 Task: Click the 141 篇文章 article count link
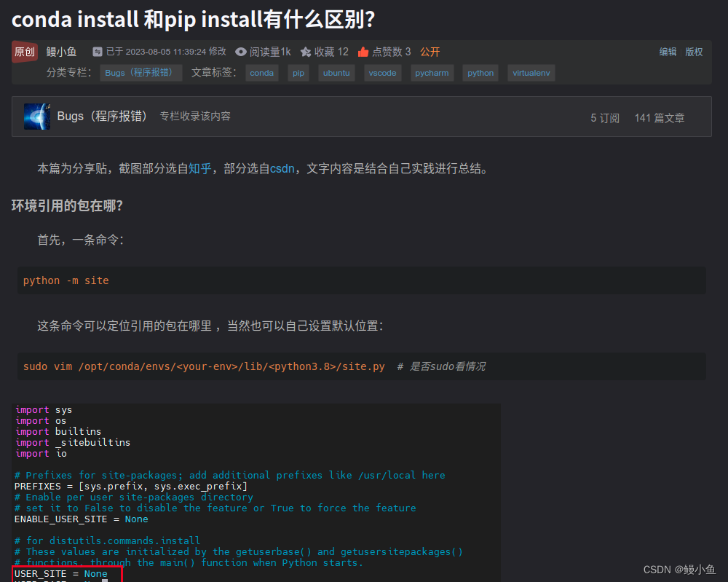tap(659, 117)
